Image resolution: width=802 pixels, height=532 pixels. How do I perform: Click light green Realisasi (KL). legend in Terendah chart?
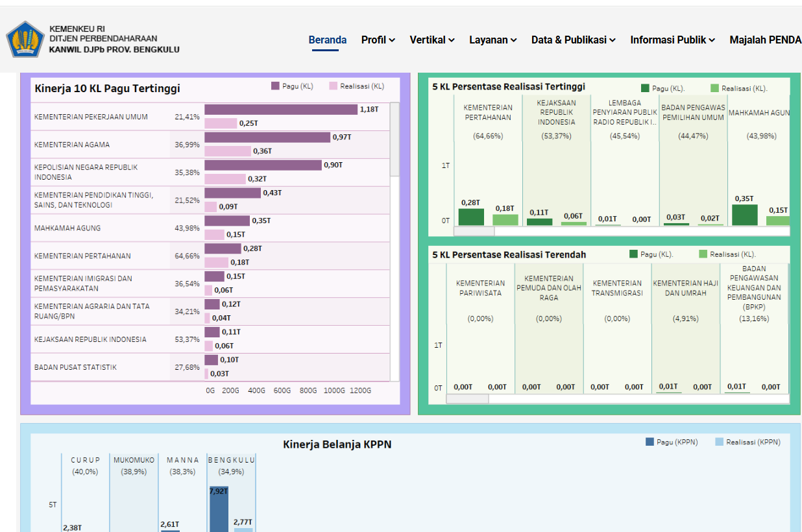pyautogui.click(x=703, y=254)
